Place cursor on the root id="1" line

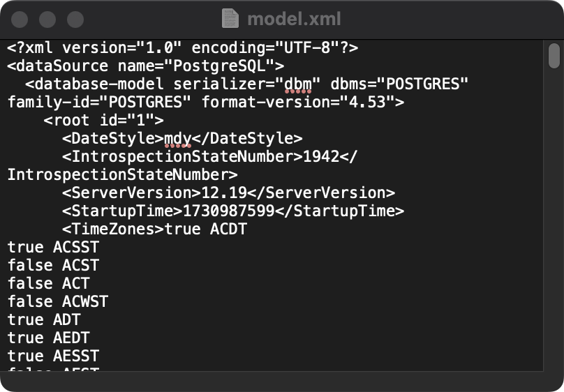click(103, 120)
